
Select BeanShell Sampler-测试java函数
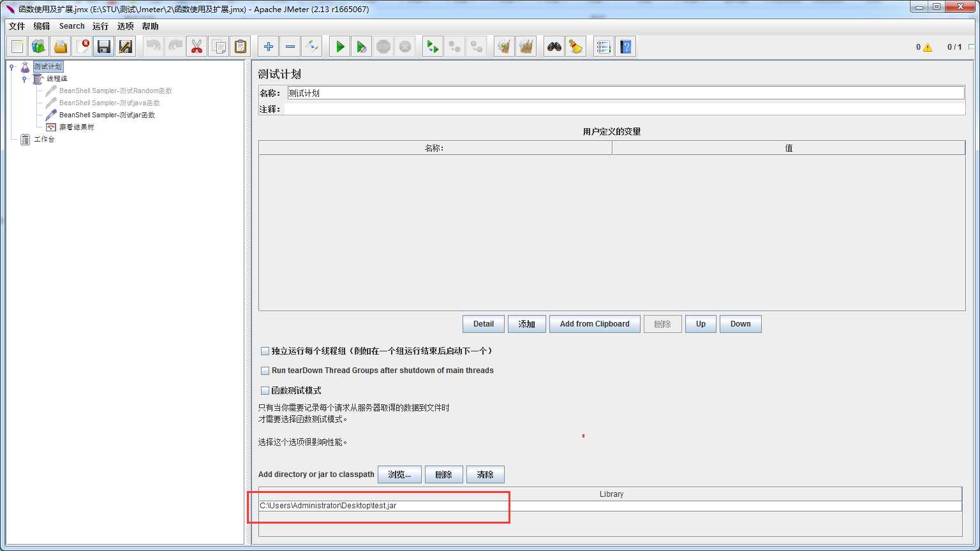[110, 103]
